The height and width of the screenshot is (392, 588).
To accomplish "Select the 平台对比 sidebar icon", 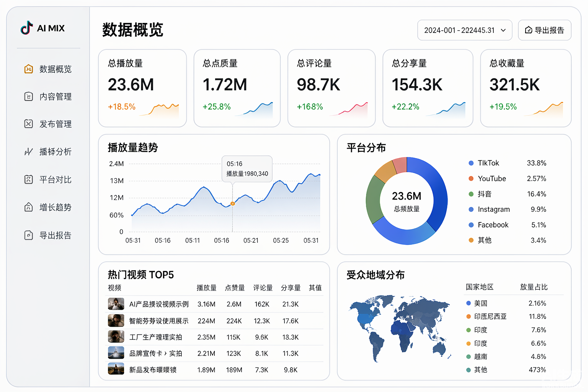I will [29, 180].
